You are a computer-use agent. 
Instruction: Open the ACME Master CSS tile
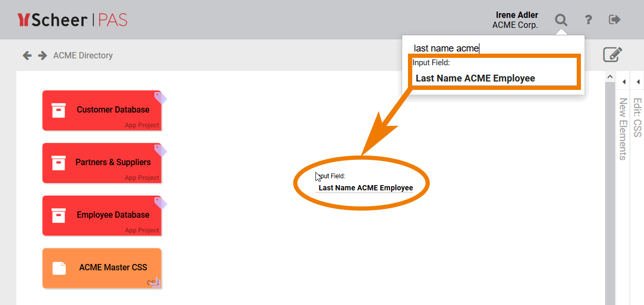click(x=102, y=268)
